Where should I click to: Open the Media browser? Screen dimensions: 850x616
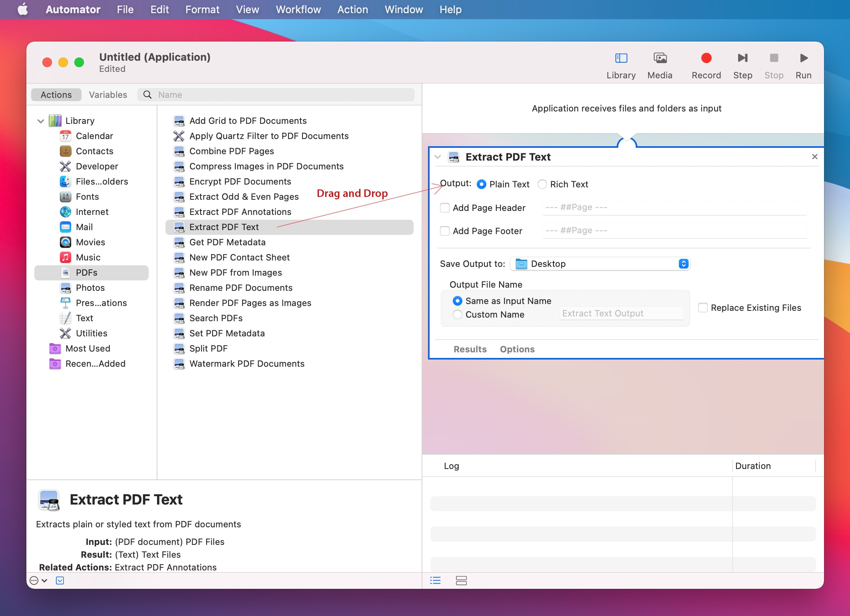[x=660, y=64]
